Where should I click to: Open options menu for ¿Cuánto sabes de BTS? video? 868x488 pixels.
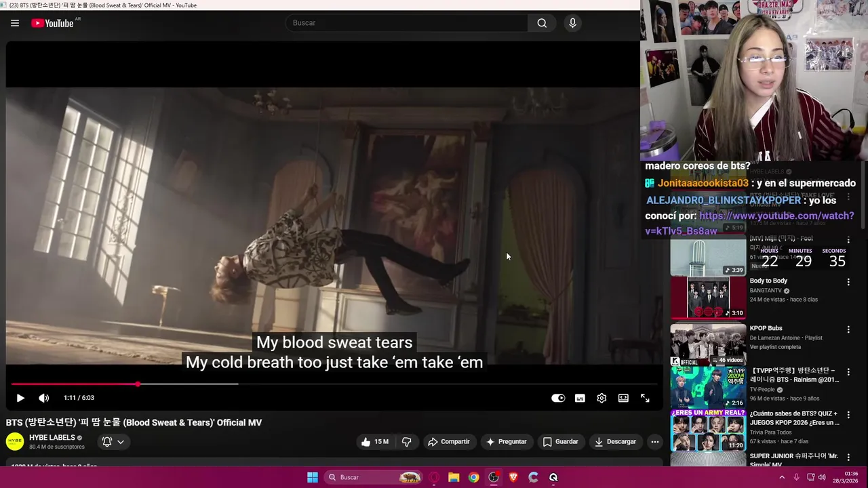coord(848,415)
